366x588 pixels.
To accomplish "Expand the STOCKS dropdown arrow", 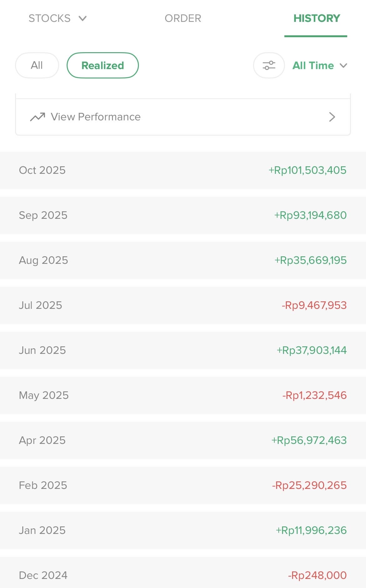I will point(83,18).
